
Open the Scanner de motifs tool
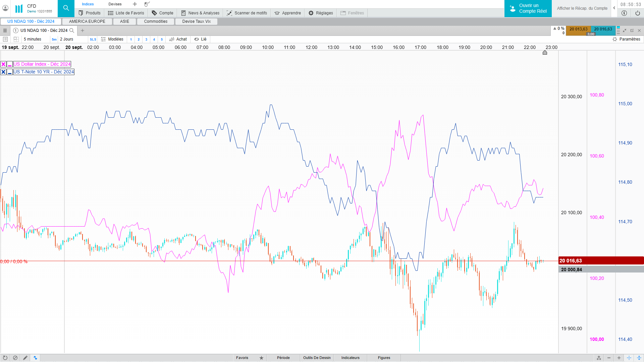coord(247,13)
